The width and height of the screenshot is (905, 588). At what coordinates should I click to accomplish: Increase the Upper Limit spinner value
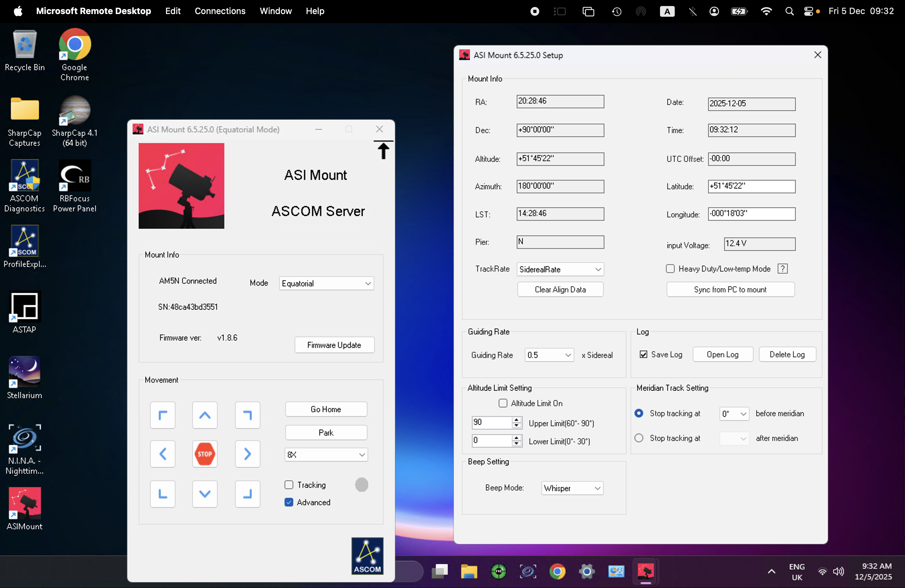[516, 420]
